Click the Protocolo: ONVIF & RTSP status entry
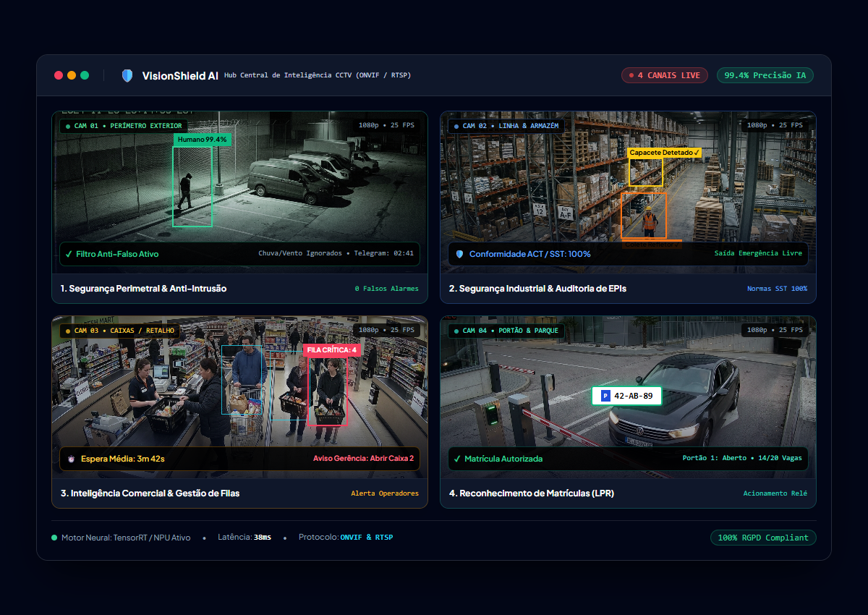Viewport: 868px width, 615px height. click(346, 538)
